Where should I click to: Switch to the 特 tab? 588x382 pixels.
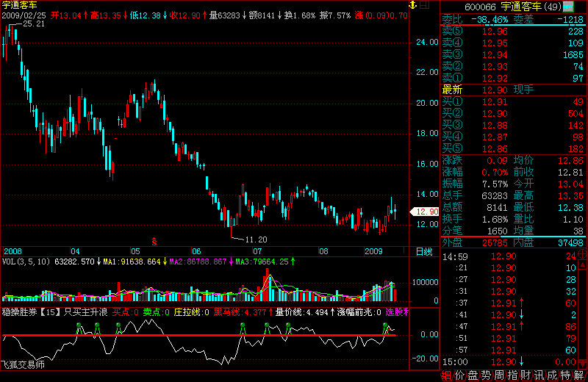click(x=565, y=375)
